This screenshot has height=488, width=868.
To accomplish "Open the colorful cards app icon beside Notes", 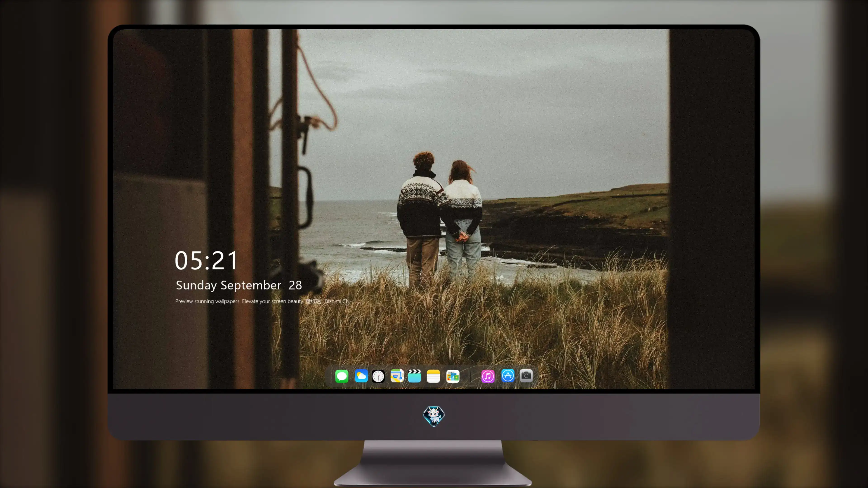I will click(x=453, y=376).
